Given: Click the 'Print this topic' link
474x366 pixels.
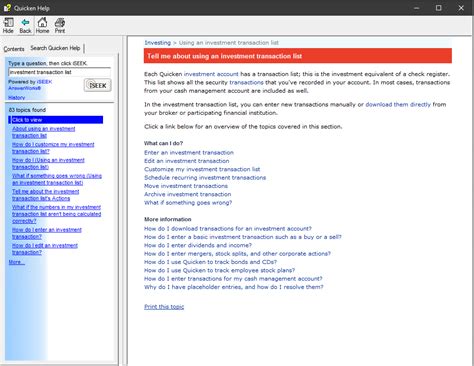Looking at the screenshot, I should (164, 307).
